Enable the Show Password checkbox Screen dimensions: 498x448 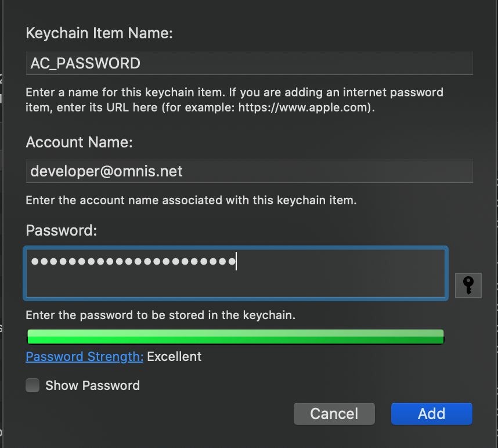(x=33, y=385)
